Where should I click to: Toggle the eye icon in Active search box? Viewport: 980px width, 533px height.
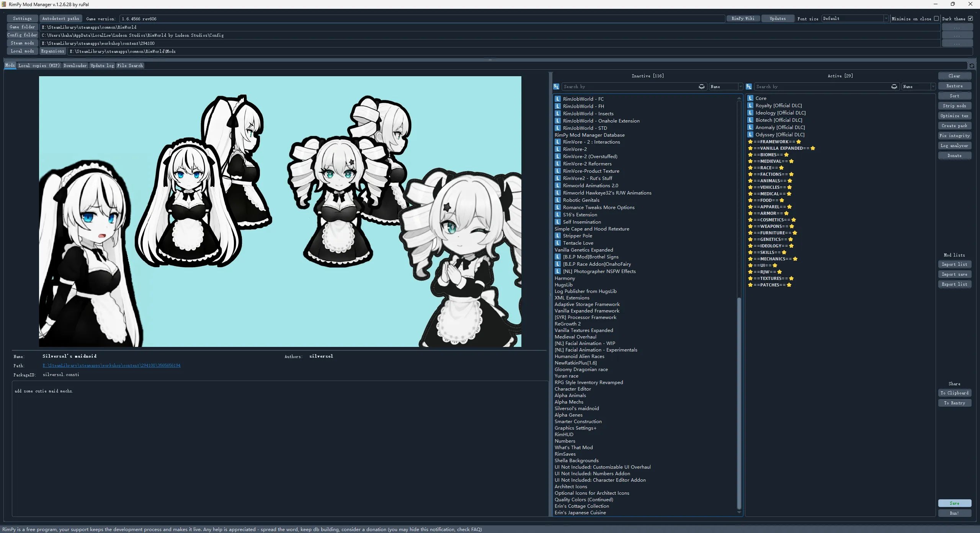(x=894, y=87)
